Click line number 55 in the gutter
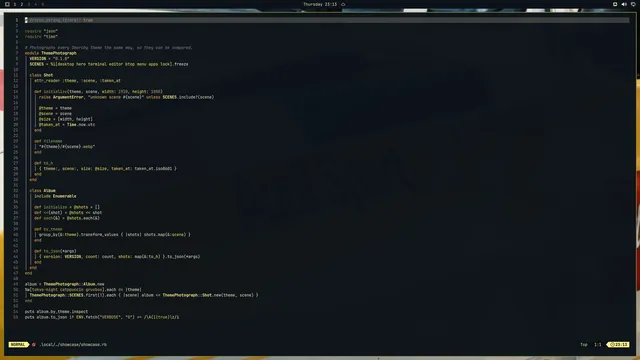The image size is (640, 360). [16, 317]
